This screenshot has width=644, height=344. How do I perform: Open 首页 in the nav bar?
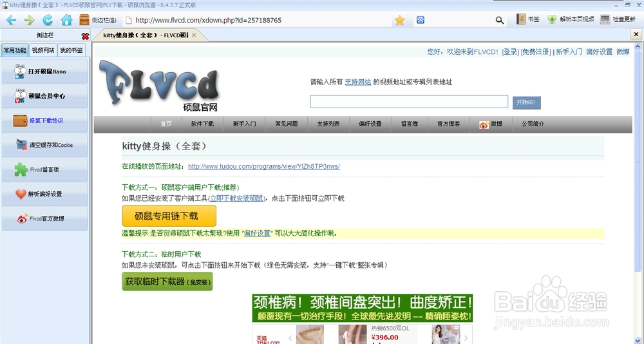(x=166, y=124)
